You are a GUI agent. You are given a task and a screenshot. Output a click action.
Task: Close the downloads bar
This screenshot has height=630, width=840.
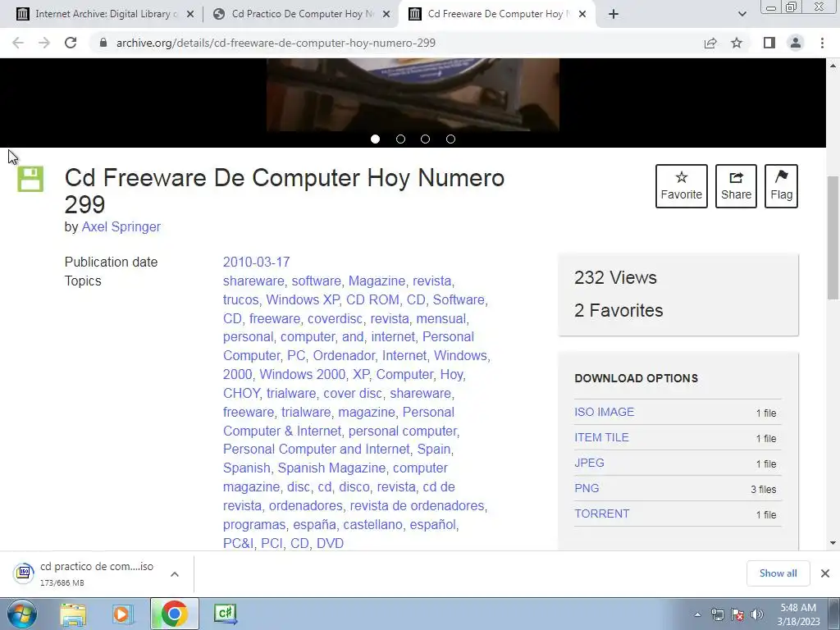[825, 573]
